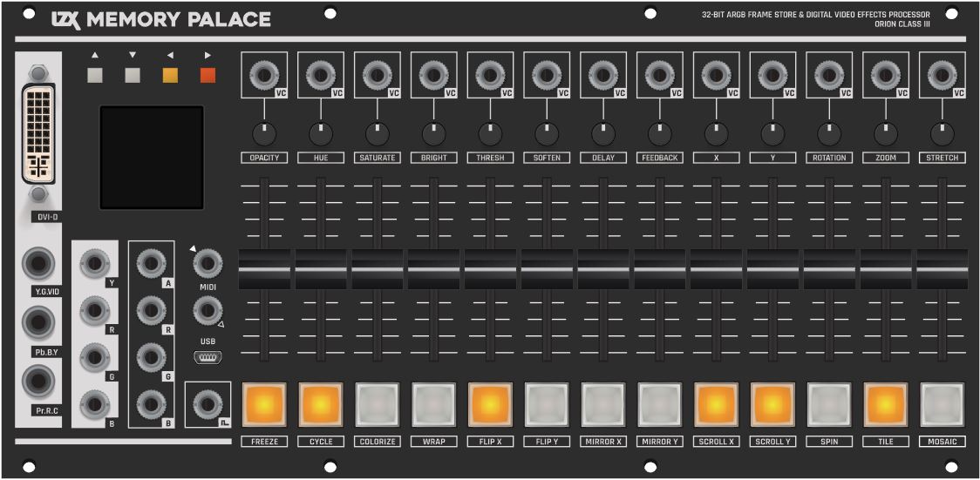Click the HUE VC input jack

pyautogui.click(x=321, y=76)
